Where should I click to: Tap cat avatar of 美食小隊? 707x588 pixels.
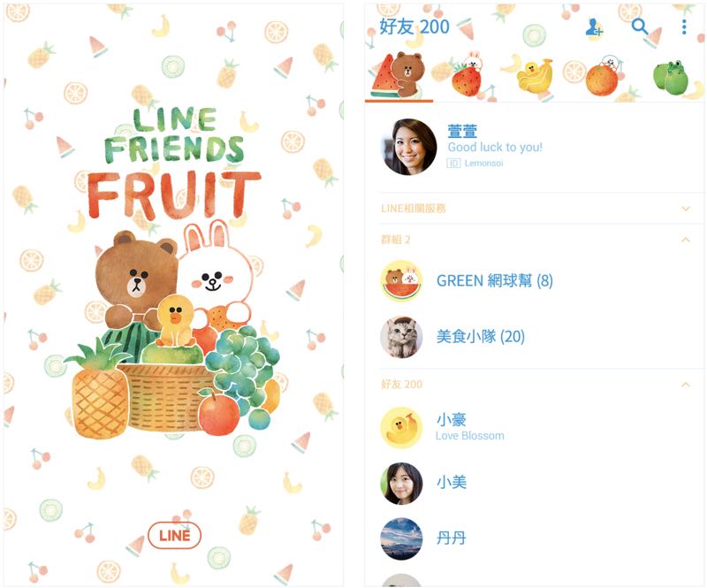[x=401, y=337]
